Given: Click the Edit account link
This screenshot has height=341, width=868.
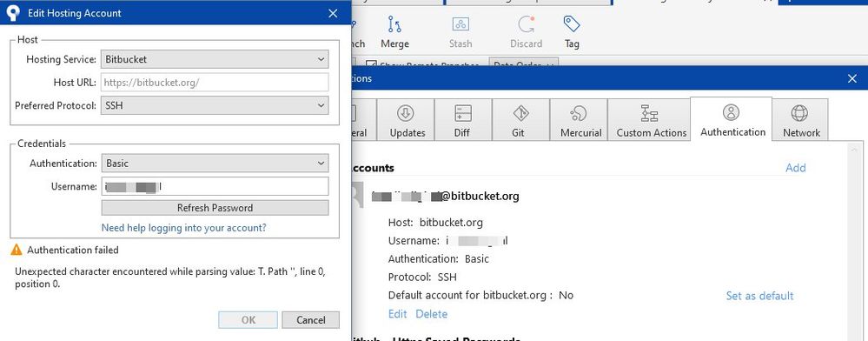Looking at the screenshot, I should click(397, 314).
